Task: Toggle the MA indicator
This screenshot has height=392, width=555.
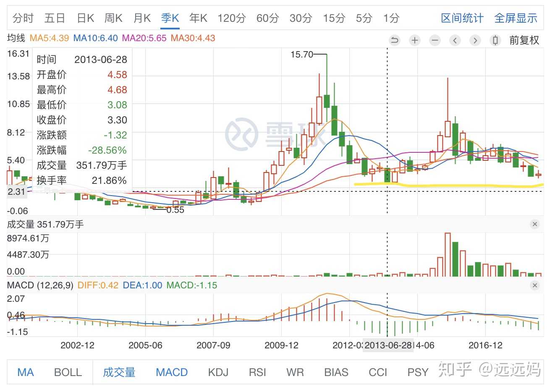Action: click(x=26, y=372)
